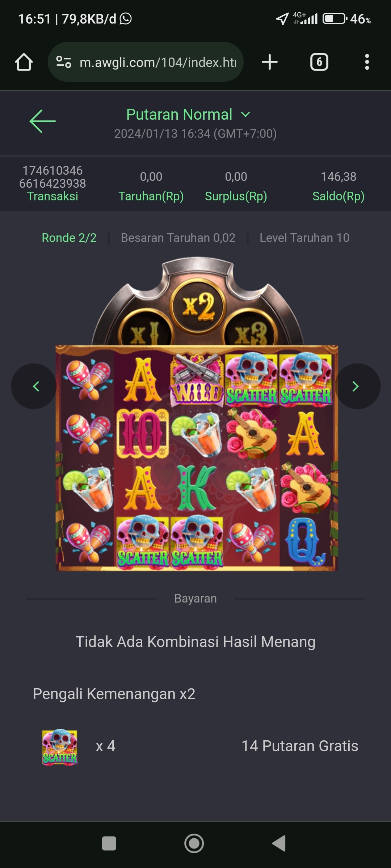
Task: Go back with the green arrow
Action: 43,121
